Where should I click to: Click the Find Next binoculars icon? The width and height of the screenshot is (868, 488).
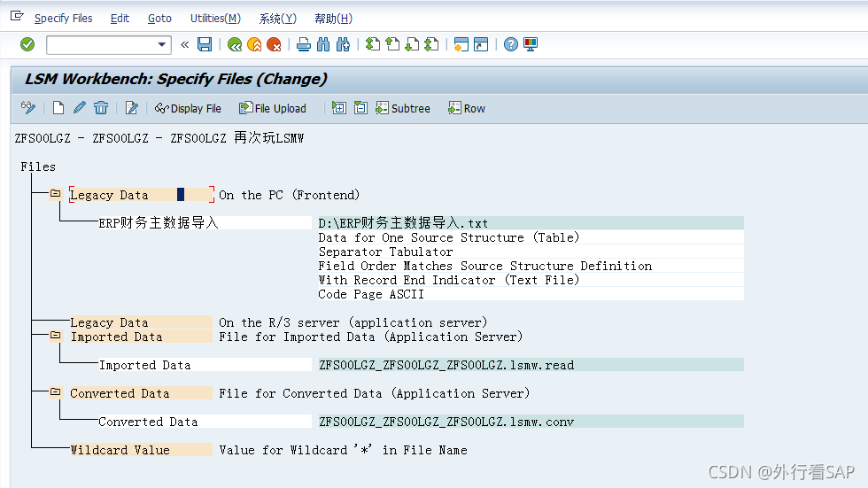coord(344,44)
